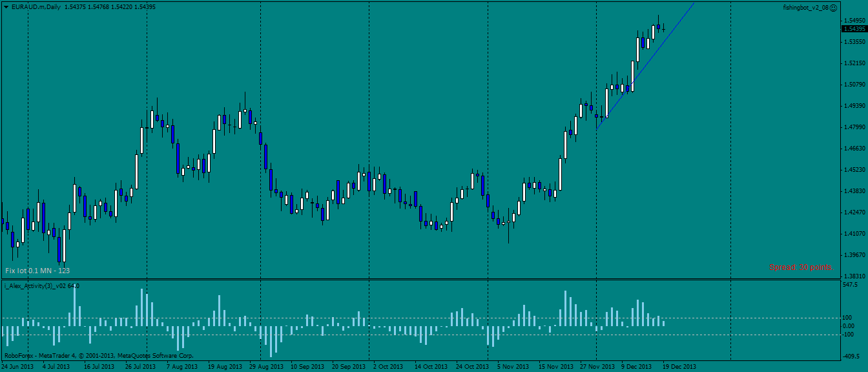Click the 1.50790 price axis label
868x372 pixels.
[x=854, y=85]
